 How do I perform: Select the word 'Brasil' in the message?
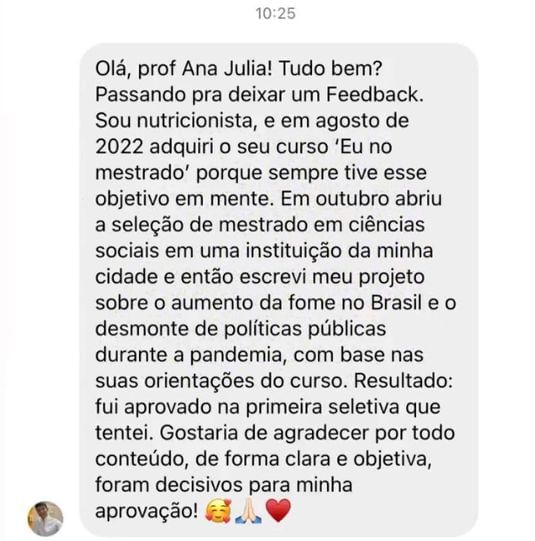coord(397,303)
